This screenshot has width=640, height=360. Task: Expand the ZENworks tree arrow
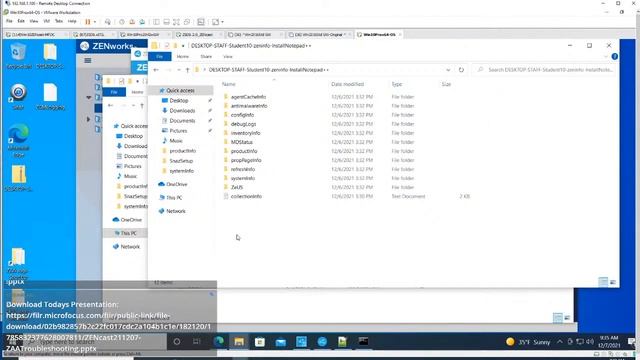(x=89, y=119)
